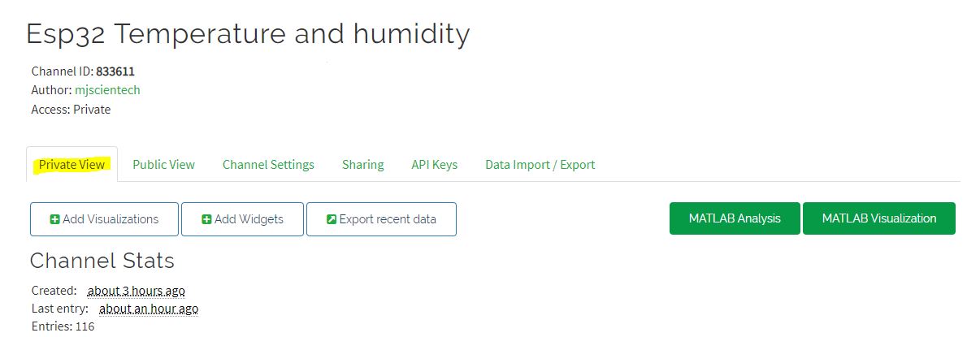Open author profile link mjscientech
The width and height of the screenshot is (980, 337).
(x=107, y=90)
